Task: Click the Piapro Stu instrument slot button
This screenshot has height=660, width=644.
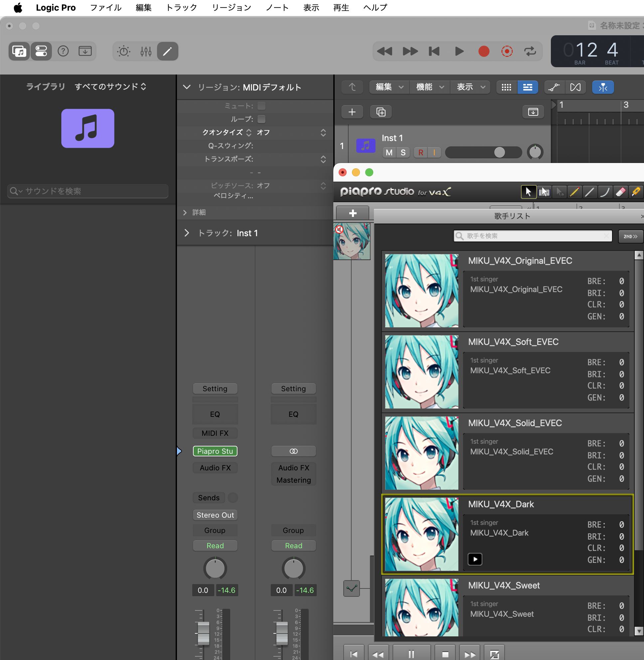Action: click(x=215, y=451)
